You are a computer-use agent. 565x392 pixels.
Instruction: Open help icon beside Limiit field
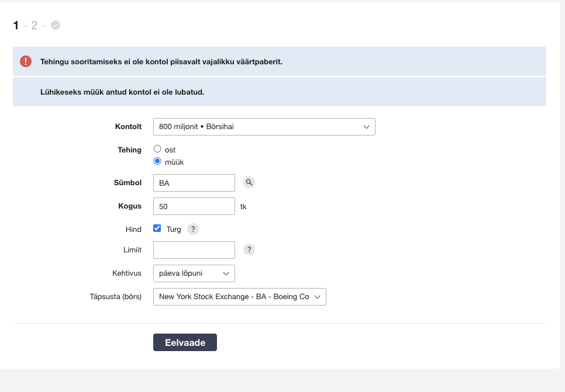click(x=249, y=250)
